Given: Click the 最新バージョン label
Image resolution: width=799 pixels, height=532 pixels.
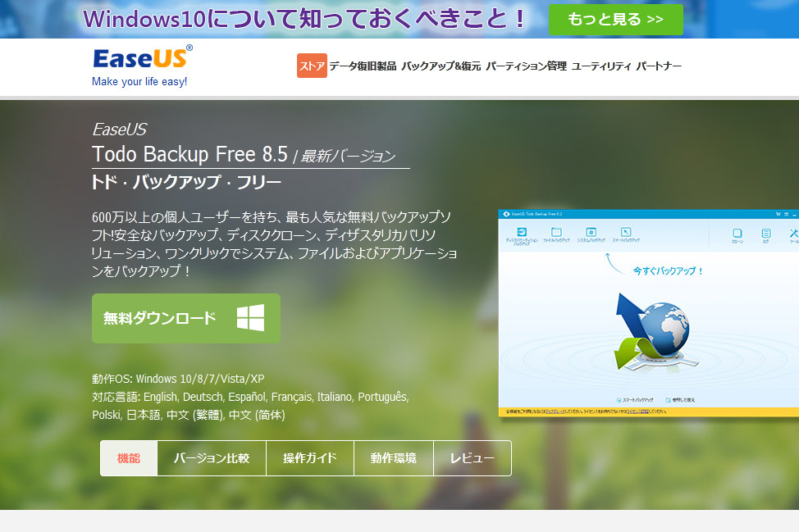Looking at the screenshot, I should coord(348,157).
